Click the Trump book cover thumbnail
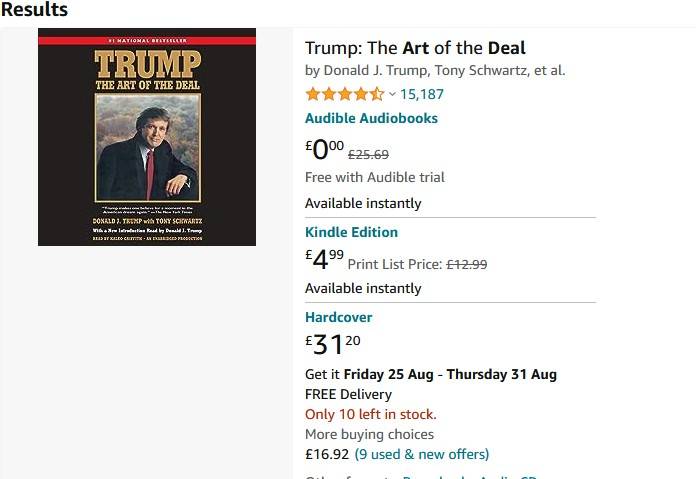696x479 pixels. [x=147, y=137]
